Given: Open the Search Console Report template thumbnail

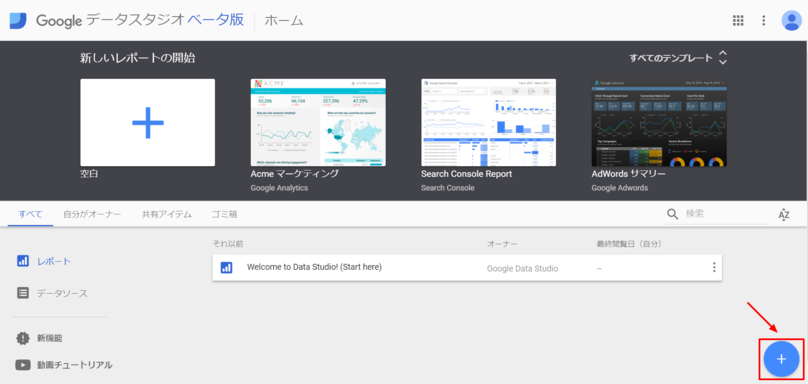Looking at the screenshot, I should [489, 123].
